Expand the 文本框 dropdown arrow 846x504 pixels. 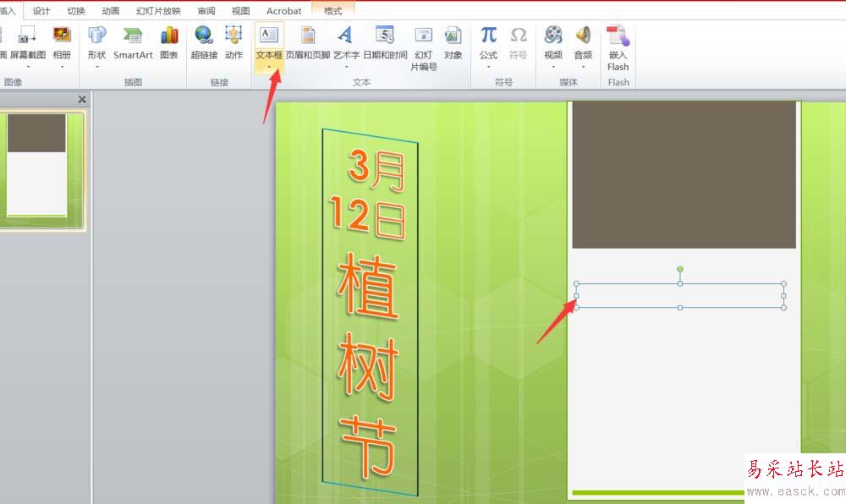269,67
